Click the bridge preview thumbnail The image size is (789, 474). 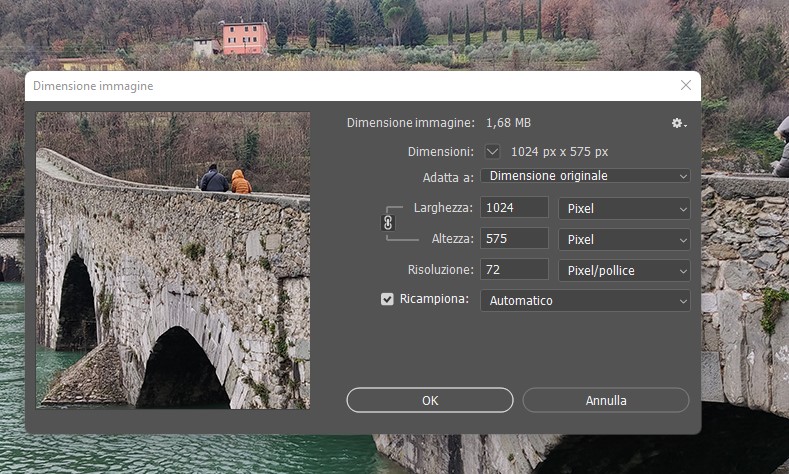coord(173,260)
